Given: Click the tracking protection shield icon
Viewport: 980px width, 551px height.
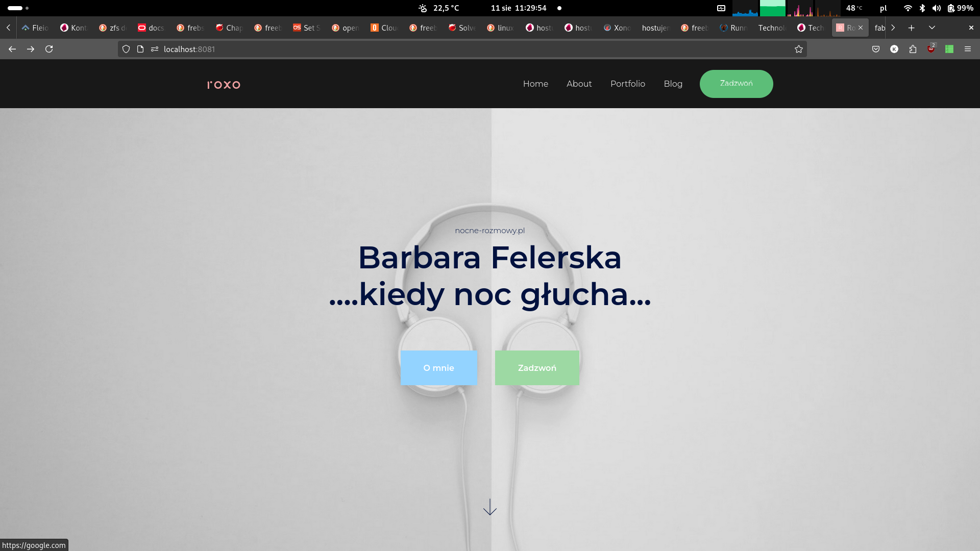Looking at the screenshot, I should tap(126, 49).
